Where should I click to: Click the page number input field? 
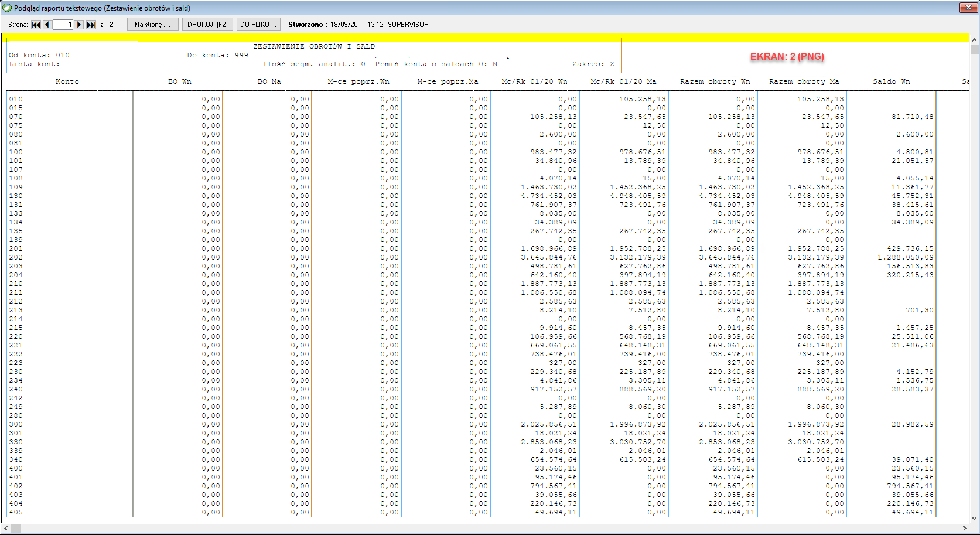[63, 25]
